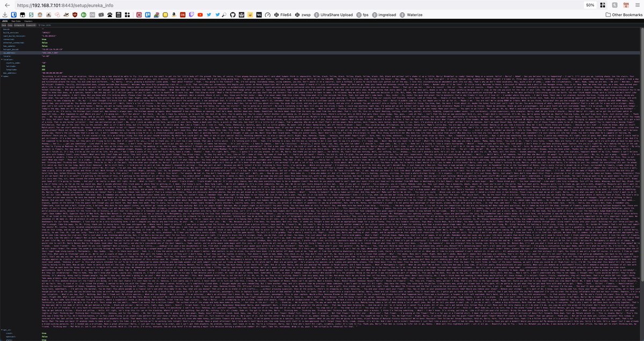Click Expand All in JSON viewer
The image size is (644, 341).
point(31,25)
